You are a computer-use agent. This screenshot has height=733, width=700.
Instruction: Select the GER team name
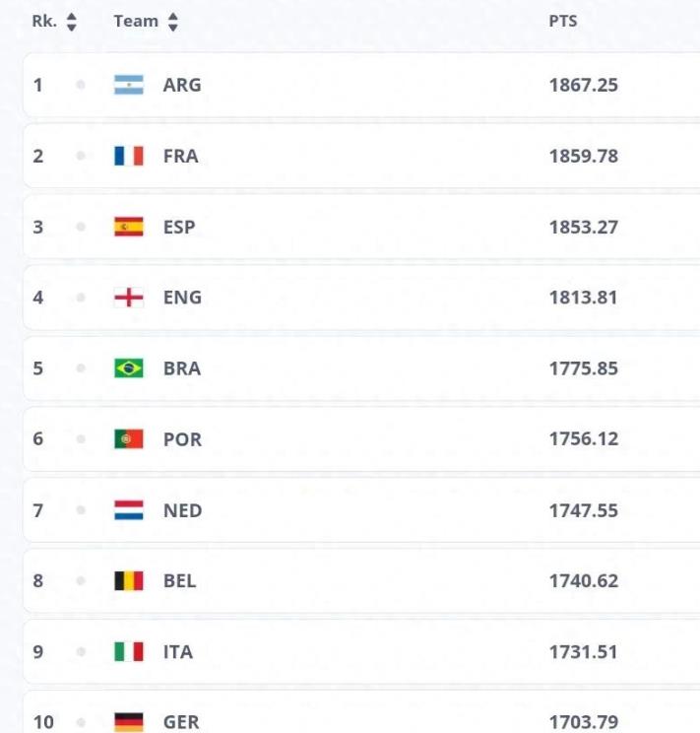[x=181, y=722]
